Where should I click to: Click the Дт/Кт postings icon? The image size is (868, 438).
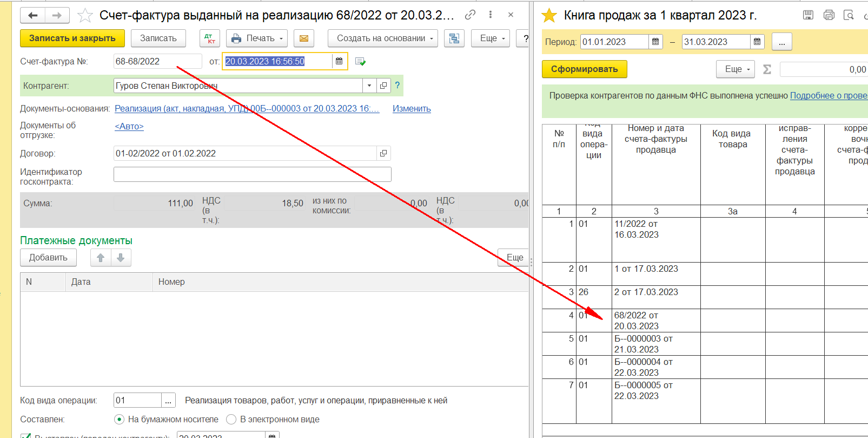coord(210,38)
